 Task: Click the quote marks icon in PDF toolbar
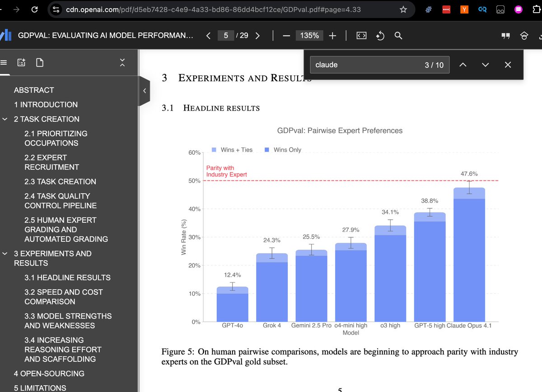click(505, 36)
